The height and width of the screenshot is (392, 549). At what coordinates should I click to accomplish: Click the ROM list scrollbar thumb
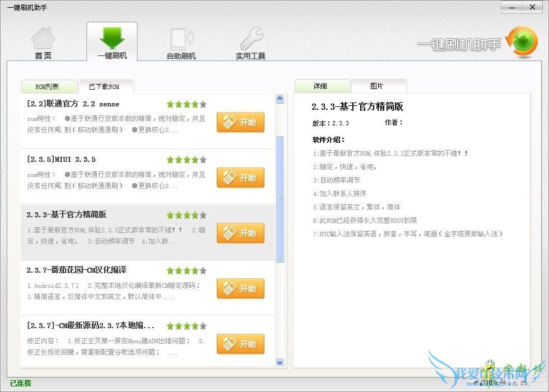click(x=280, y=199)
